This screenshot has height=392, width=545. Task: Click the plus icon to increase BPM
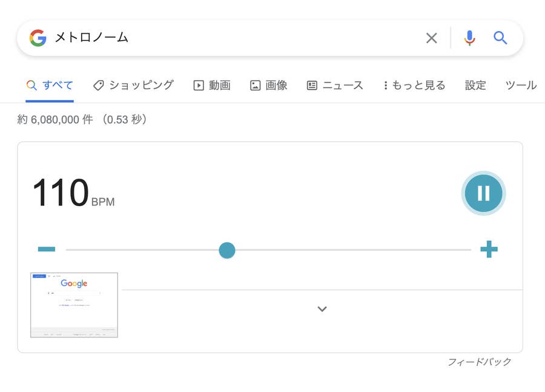coord(490,248)
